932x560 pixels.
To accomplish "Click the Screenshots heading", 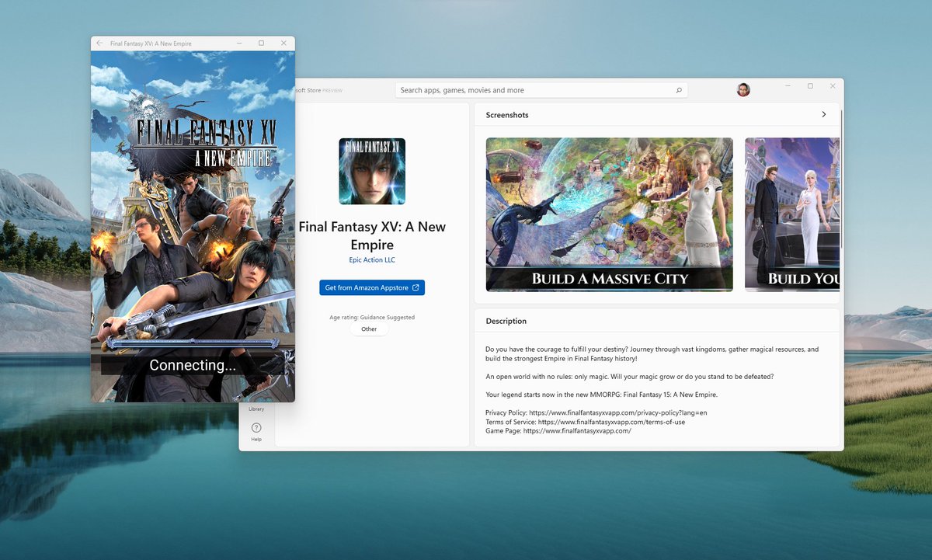I will click(507, 115).
